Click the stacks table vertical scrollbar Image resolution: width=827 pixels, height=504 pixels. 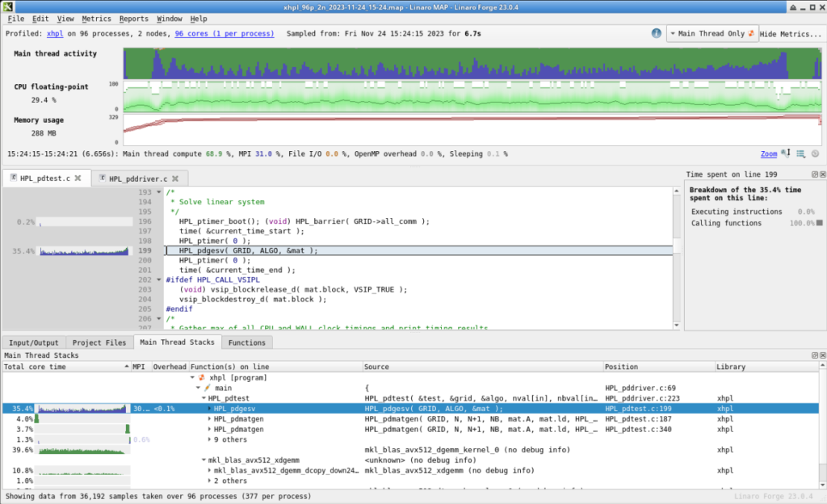pos(822,425)
